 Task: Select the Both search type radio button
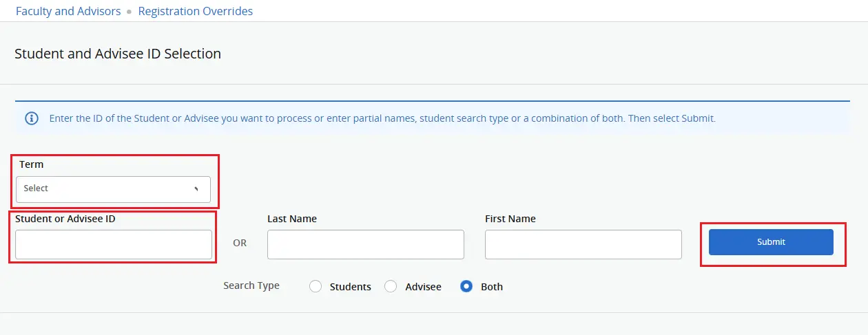coord(466,287)
